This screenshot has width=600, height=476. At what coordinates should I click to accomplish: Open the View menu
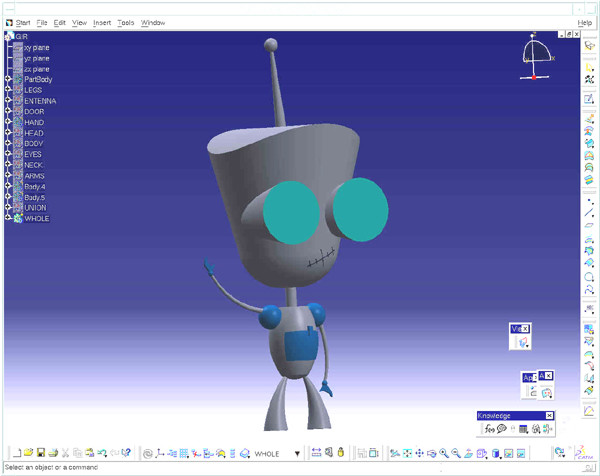[x=79, y=23]
